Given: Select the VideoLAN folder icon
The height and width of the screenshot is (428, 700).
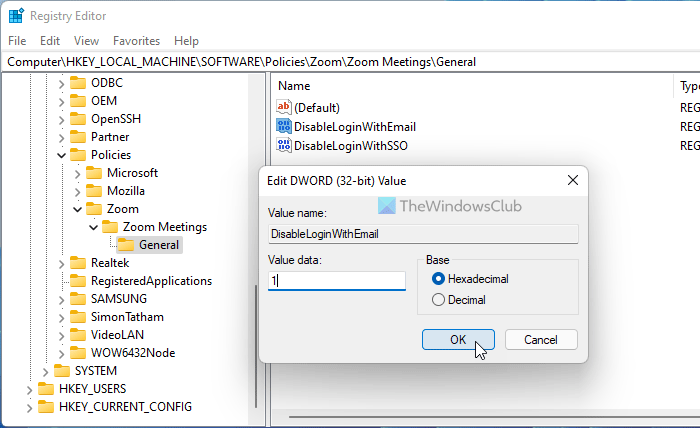Looking at the screenshot, I should 78,335.
